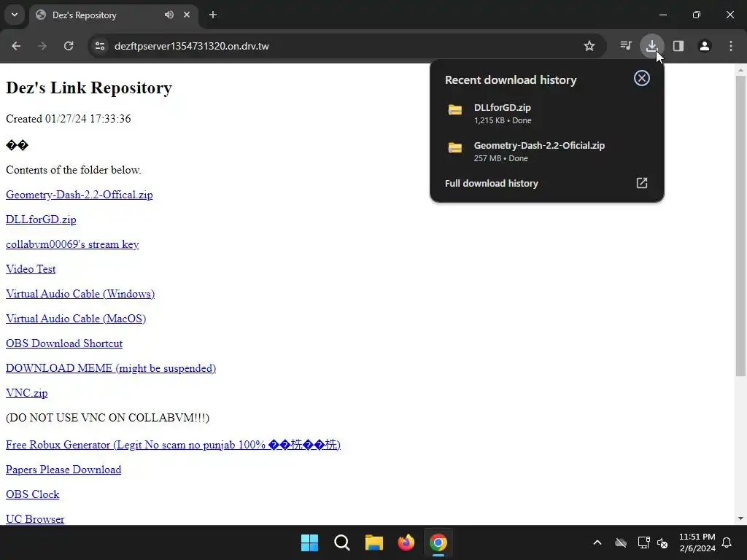Click the text 'Contents of the folder below.'

tap(74, 170)
